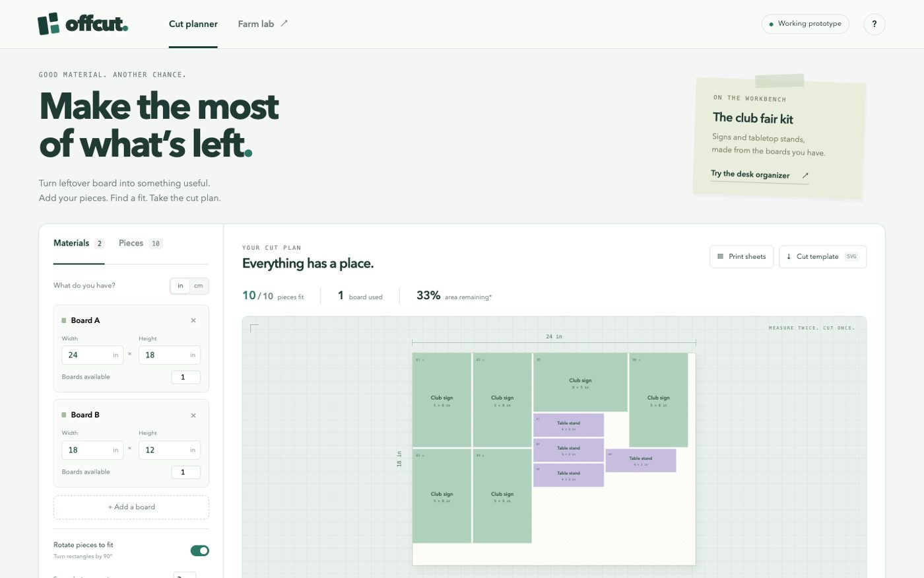The image size is (924, 578).
Task: Set Board B boards available count
Action: pos(185,472)
